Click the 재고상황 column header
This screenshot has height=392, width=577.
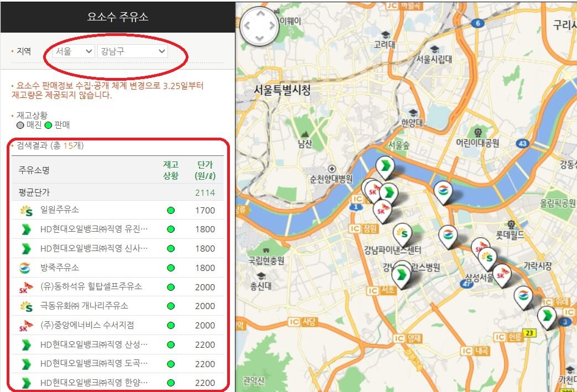point(170,169)
